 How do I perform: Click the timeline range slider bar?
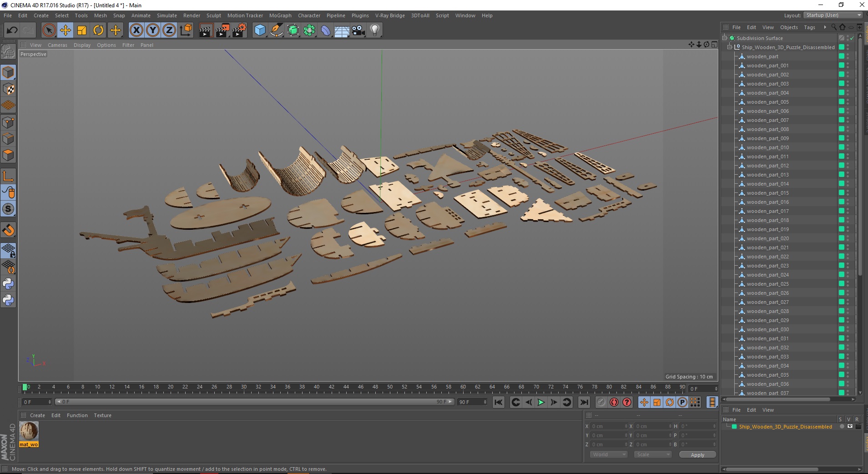click(x=254, y=402)
